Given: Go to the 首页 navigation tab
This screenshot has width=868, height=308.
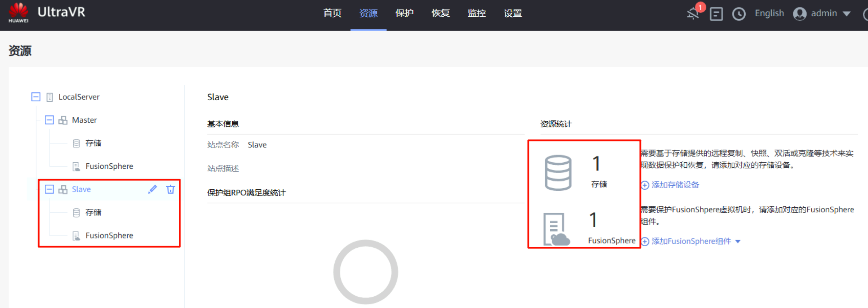Looking at the screenshot, I should 332,13.
